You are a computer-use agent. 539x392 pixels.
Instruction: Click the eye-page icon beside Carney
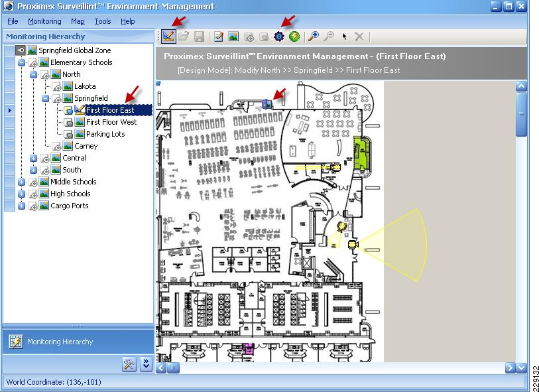tap(57, 147)
